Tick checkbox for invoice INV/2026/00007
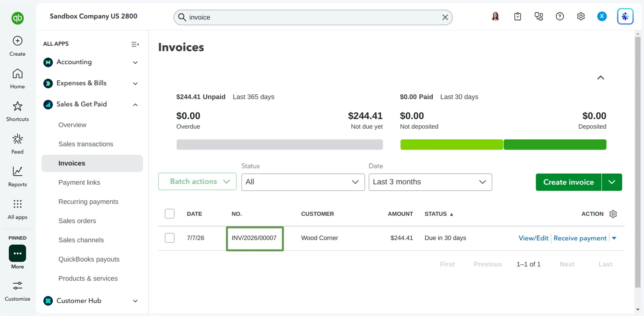Viewport: 644px width, 316px height. pyautogui.click(x=169, y=238)
